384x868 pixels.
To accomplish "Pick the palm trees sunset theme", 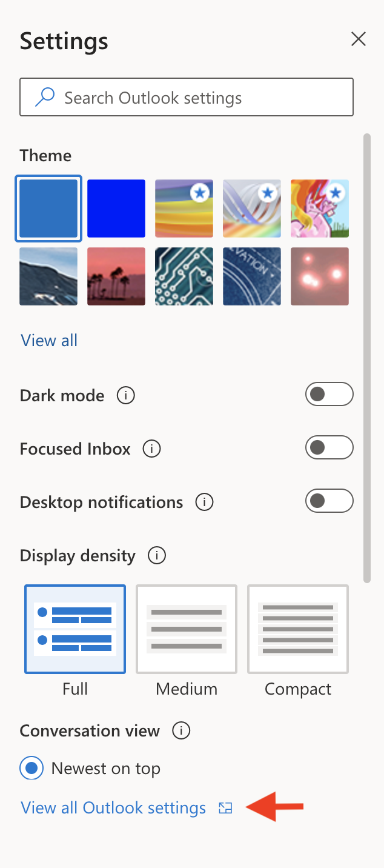I will point(116,276).
